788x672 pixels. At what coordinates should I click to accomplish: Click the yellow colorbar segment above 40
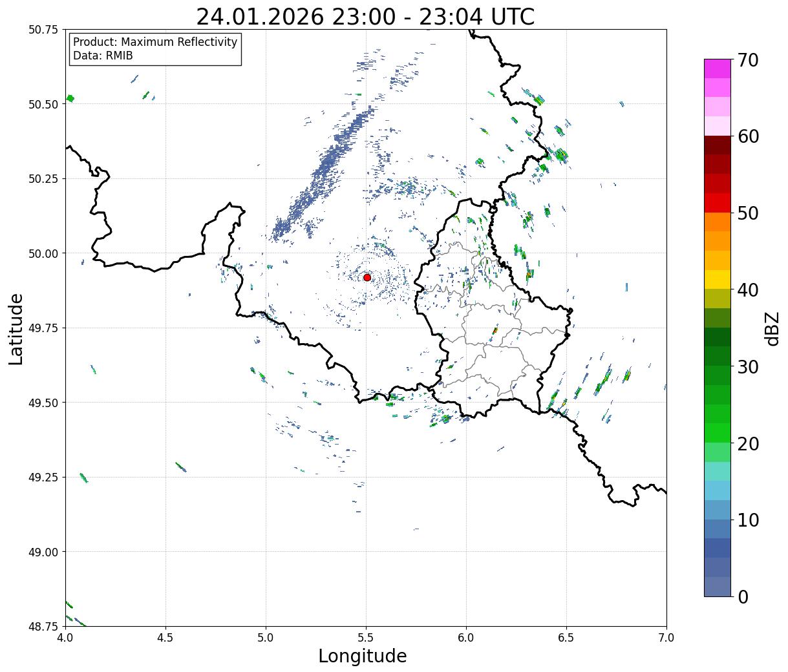point(718,280)
